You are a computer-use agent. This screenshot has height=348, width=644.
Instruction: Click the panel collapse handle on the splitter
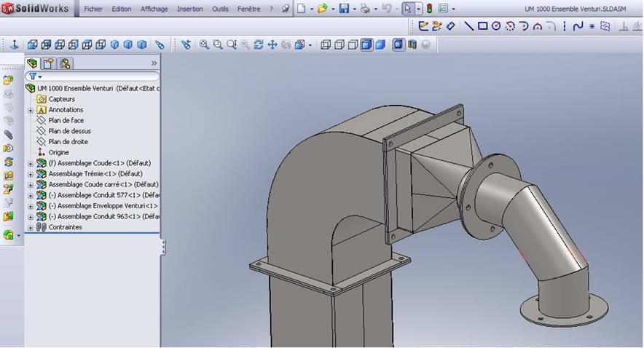point(162,248)
